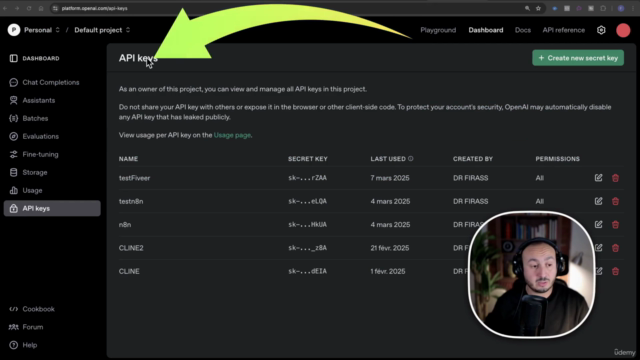640x360 pixels.
Task: Click the NAME column header
Action: pos(128,159)
